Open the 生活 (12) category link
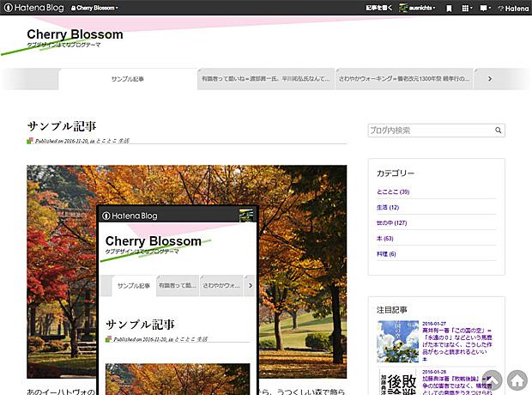The height and width of the screenshot is (395, 532). tap(388, 207)
